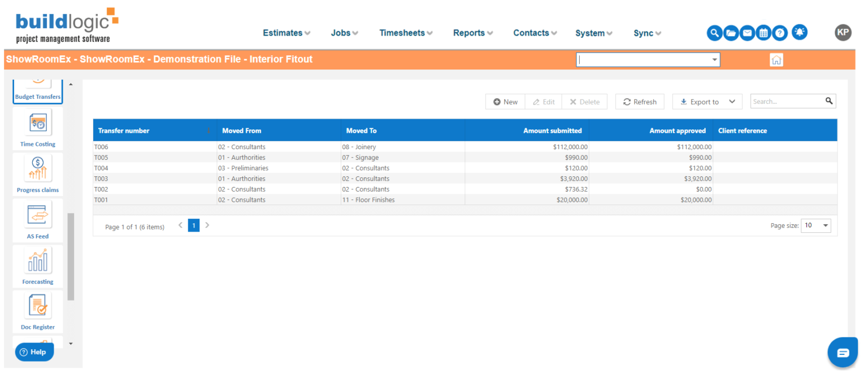The width and height of the screenshot is (868, 378).
Task: Open the chat bubble widget
Action: 843,353
